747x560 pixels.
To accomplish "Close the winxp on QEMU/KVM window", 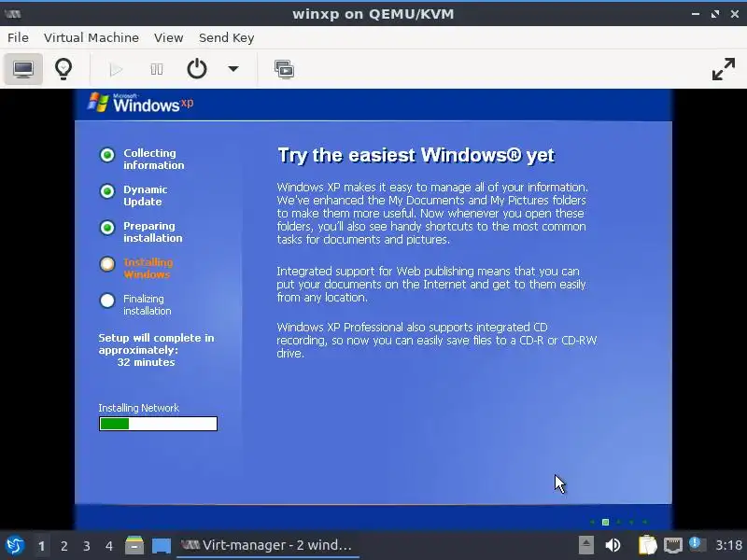I will [735, 14].
